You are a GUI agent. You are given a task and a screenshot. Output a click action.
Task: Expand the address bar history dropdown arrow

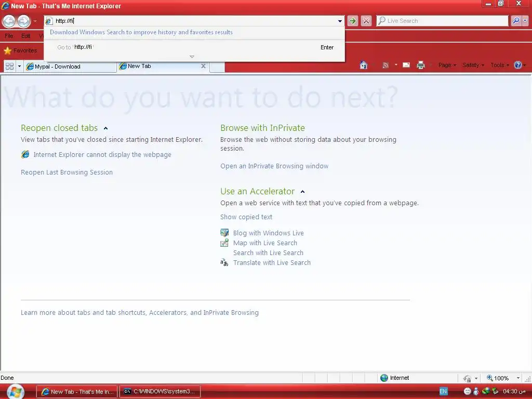pyautogui.click(x=340, y=21)
